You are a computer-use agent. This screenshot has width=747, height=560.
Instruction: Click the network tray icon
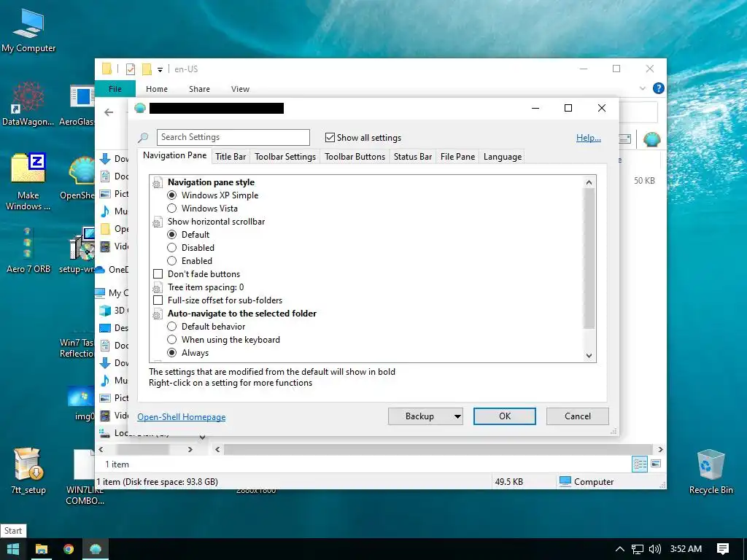(x=638, y=549)
